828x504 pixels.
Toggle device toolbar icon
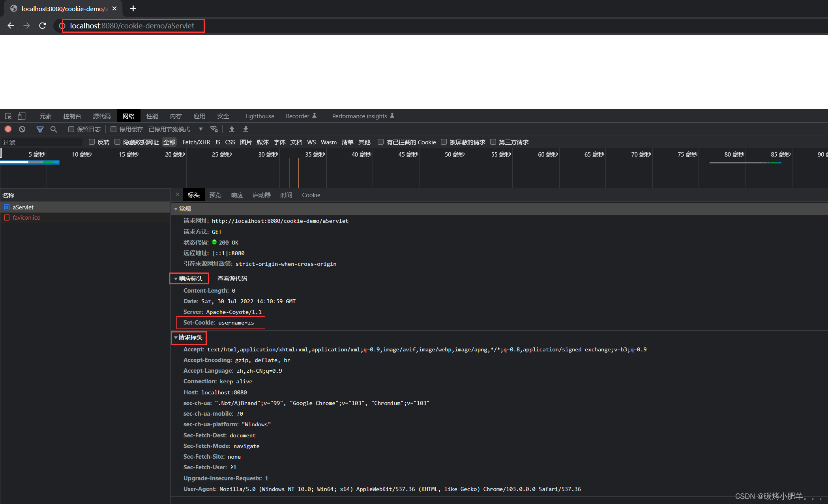pos(22,116)
